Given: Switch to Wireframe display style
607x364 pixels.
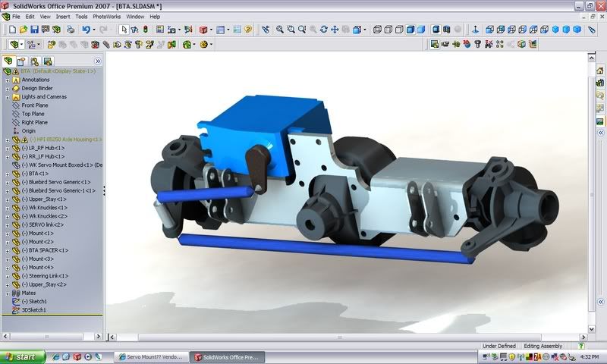Looking at the screenshot, I should [377, 30].
